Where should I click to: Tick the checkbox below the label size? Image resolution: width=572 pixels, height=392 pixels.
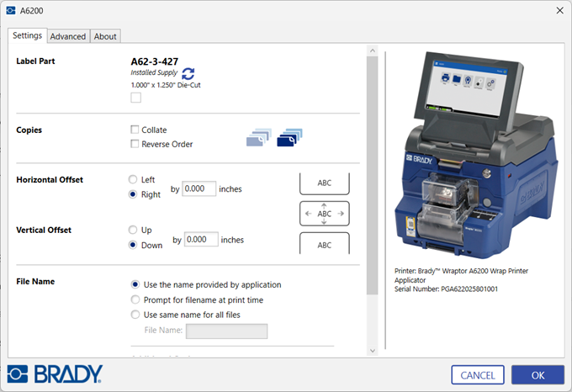point(136,98)
